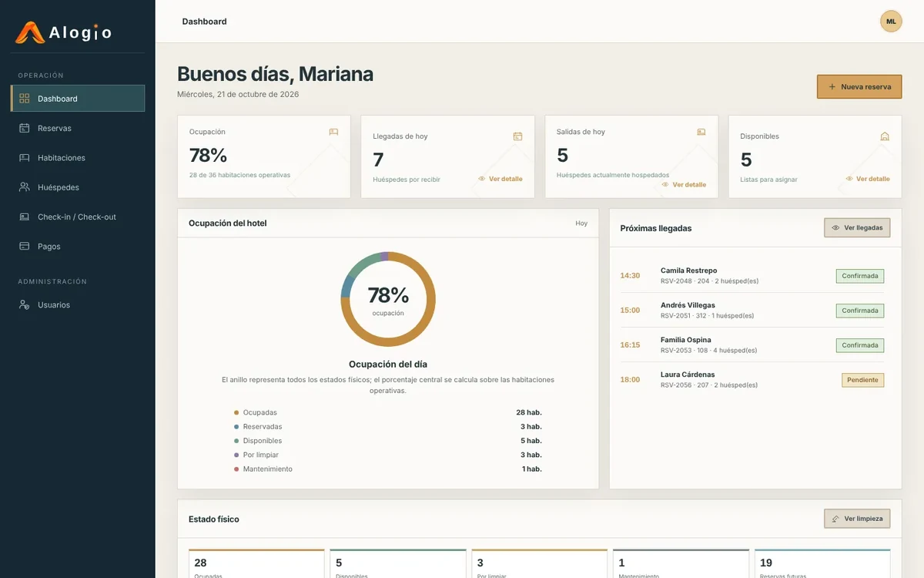Click the Dashboard header title
The width and height of the screenshot is (924, 578).
point(204,22)
